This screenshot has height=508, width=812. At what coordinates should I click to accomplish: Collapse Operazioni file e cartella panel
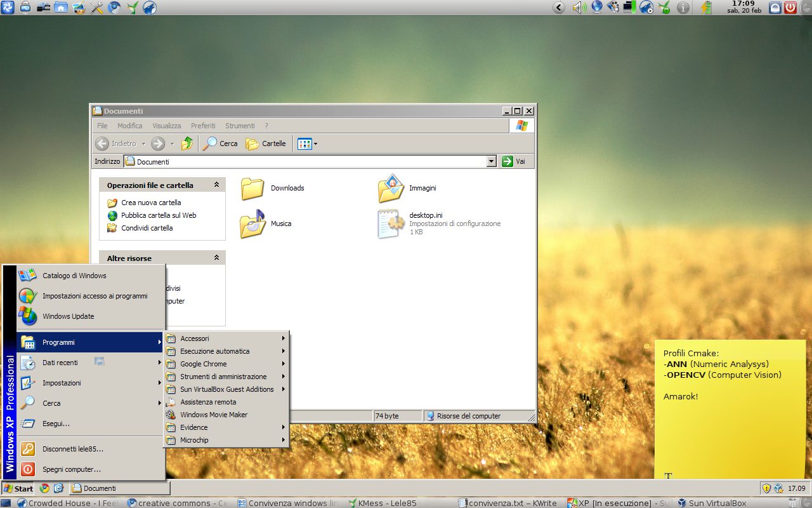216,185
